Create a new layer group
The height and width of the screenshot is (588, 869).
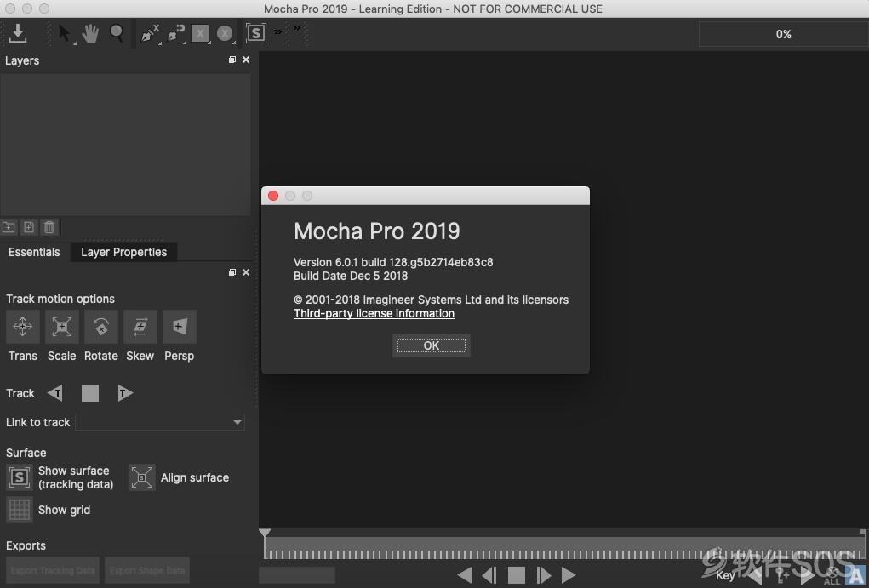tap(9, 227)
